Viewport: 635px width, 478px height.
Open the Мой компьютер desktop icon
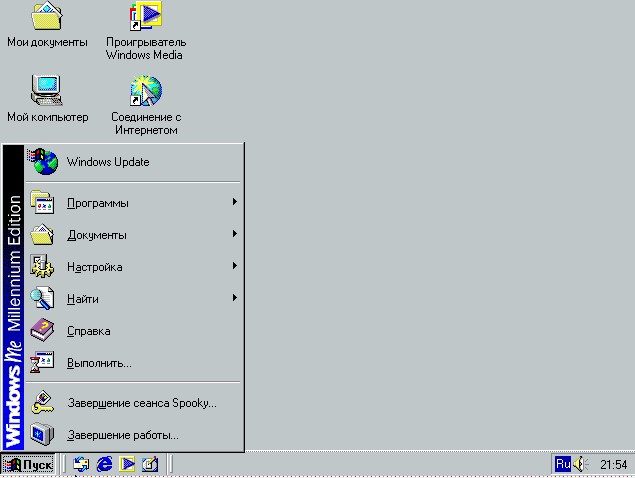[x=47, y=90]
